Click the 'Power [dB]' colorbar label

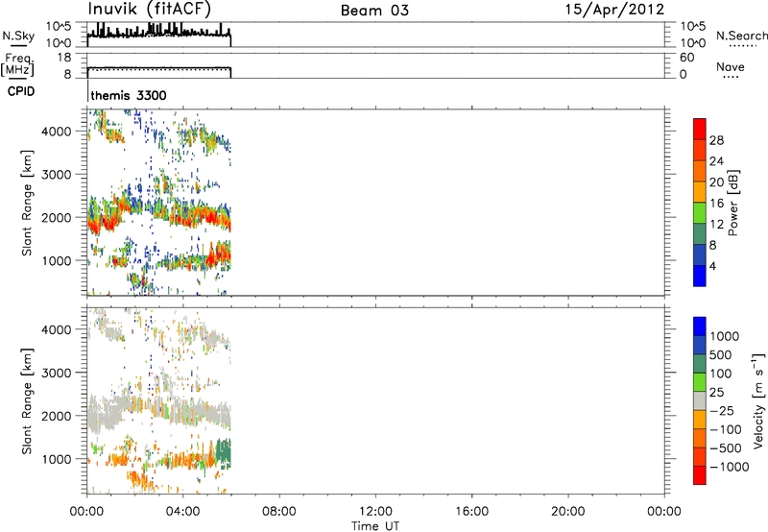[733, 203]
